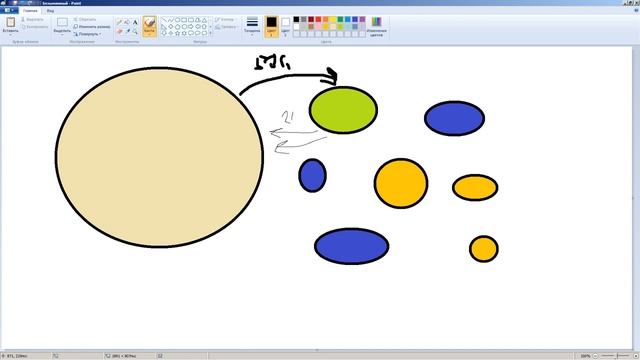Expand the shapes gallery

point(210,33)
